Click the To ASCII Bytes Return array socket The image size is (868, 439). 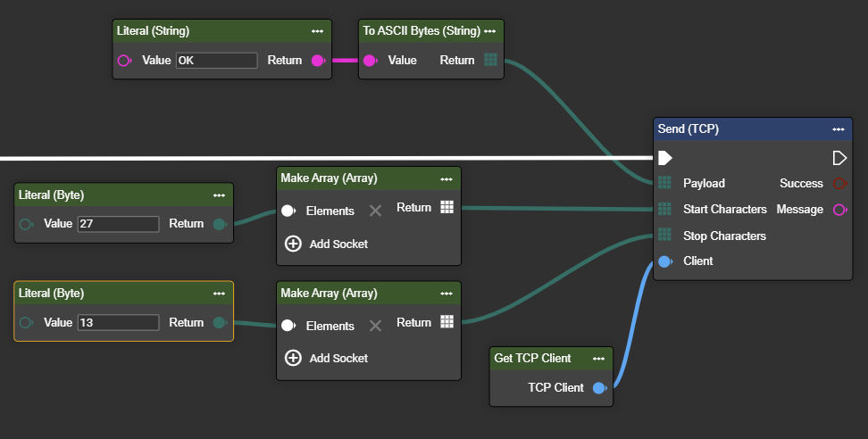[490, 60]
